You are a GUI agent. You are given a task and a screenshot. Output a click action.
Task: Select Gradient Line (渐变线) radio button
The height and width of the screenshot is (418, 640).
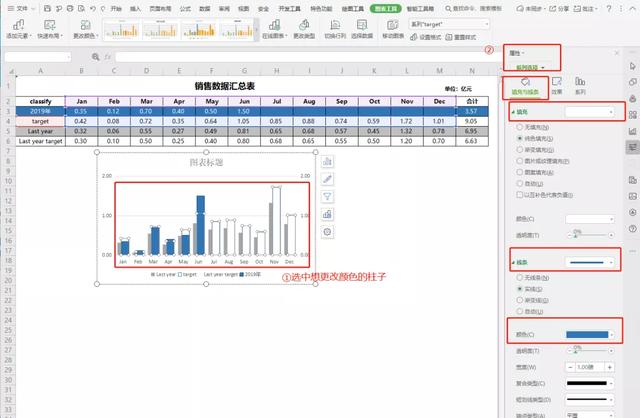[520, 300]
